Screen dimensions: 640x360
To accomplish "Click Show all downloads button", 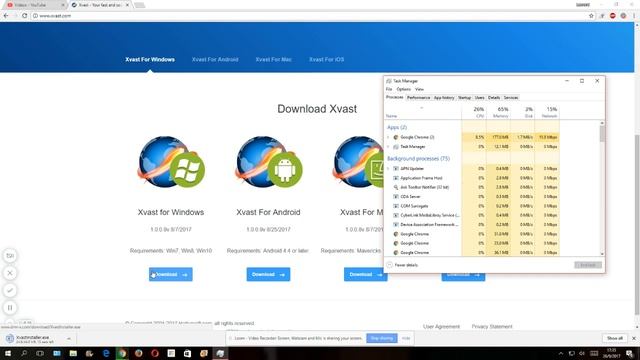I will 614,338.
